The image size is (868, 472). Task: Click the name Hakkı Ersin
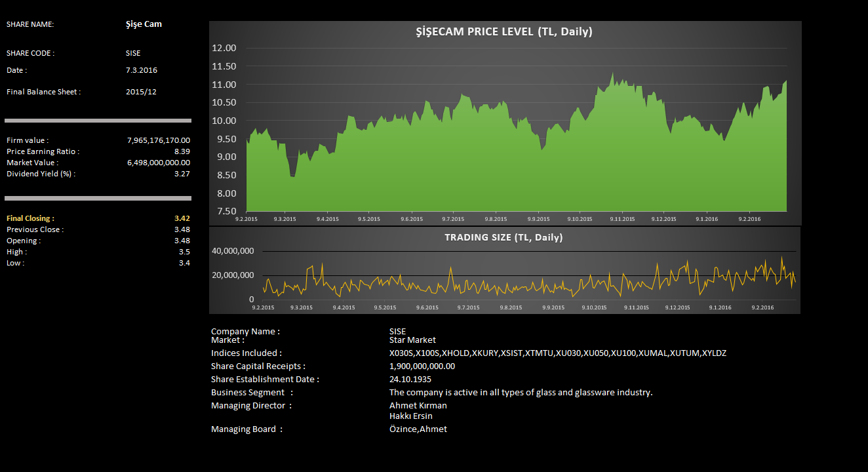pyautogui.click(x=411, y=416)
